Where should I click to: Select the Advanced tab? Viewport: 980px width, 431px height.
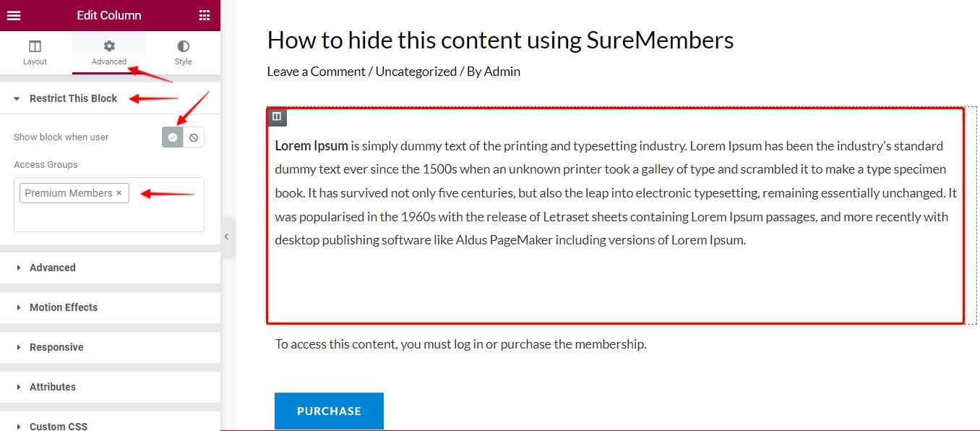[109, 53]
